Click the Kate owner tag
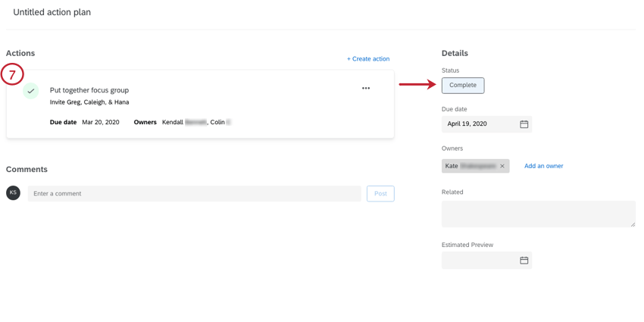 (x=470, y=166)
